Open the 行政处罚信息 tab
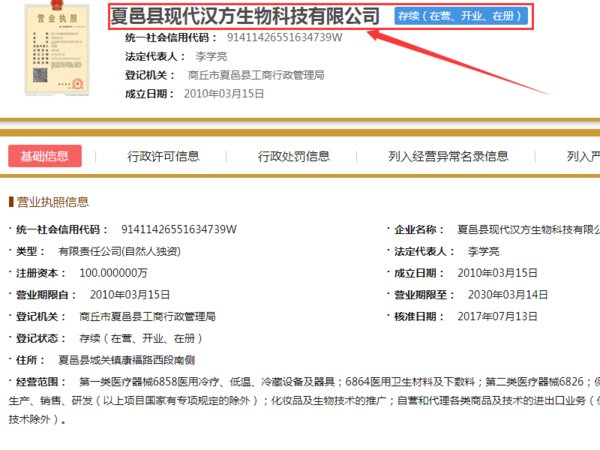Viewport: 600px width, 450px height. (293, 156)
